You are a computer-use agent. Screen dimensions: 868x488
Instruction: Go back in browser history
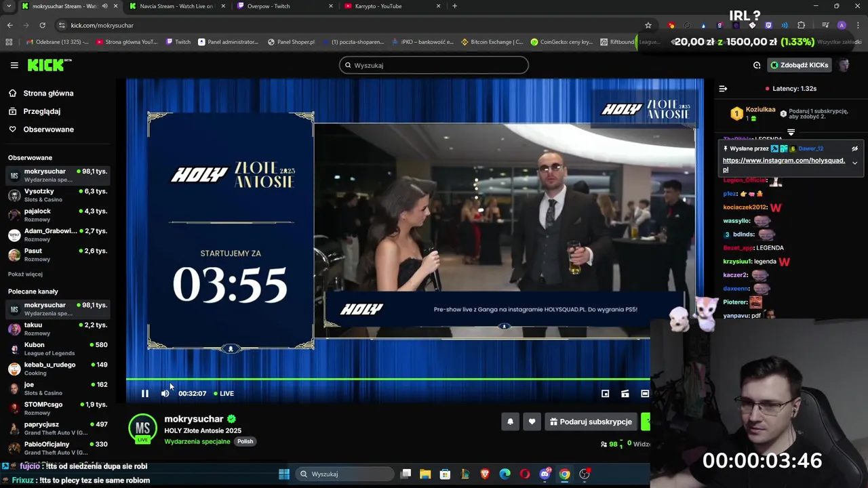click(x=9, y=25)
